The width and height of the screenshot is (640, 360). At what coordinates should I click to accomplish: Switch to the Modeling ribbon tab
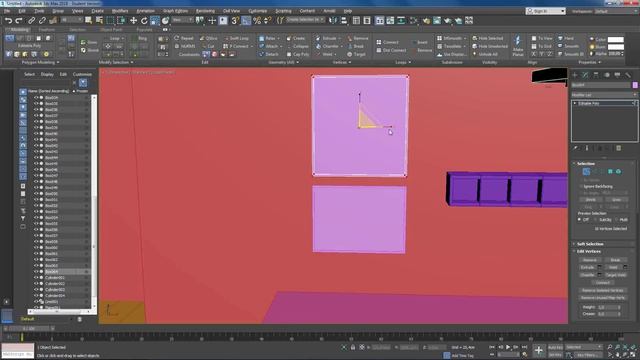tap(19, 30)
